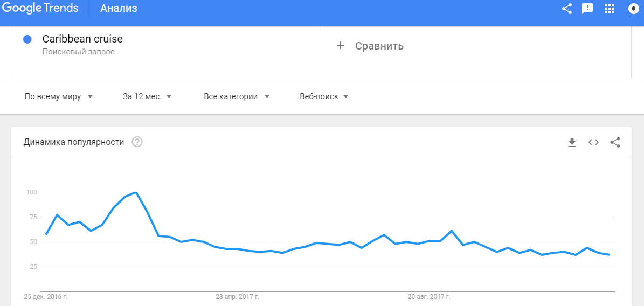Click the share icon in the header
This screenshot has height=306, width=644.
click(567, 9)
